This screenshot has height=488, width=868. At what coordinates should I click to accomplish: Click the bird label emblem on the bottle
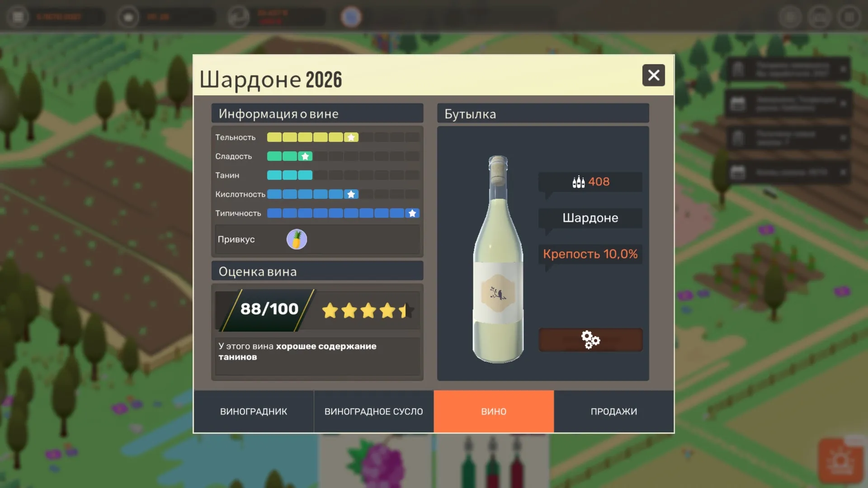click(498, 294)
